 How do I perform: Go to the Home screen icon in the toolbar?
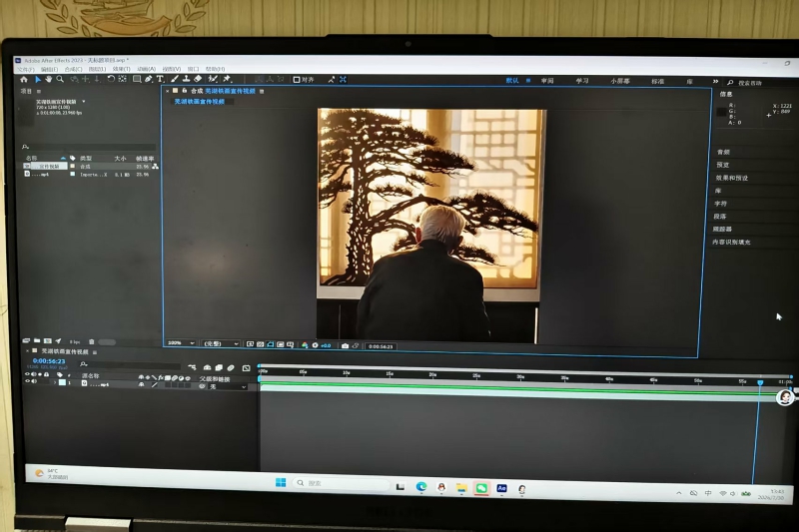tap(23, 80)
